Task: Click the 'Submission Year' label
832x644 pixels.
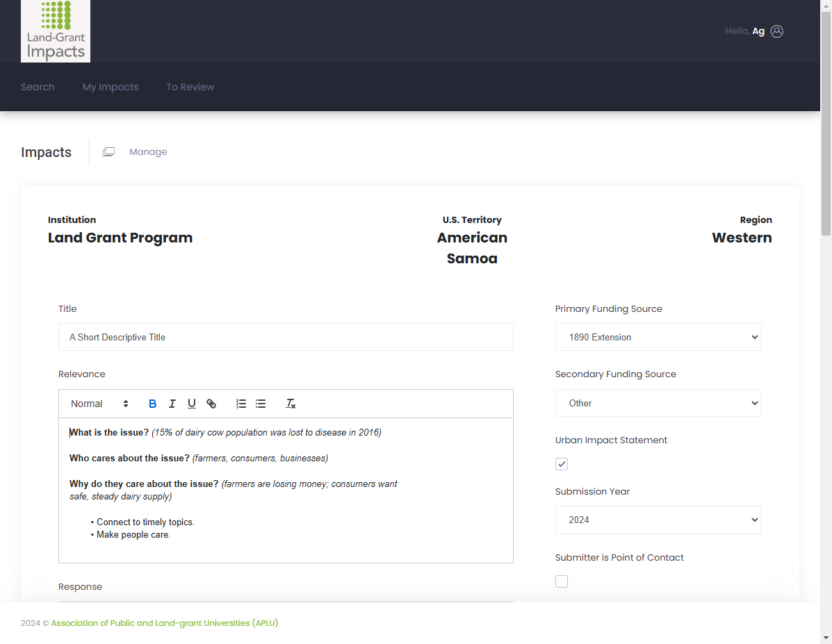Action: 592,491
